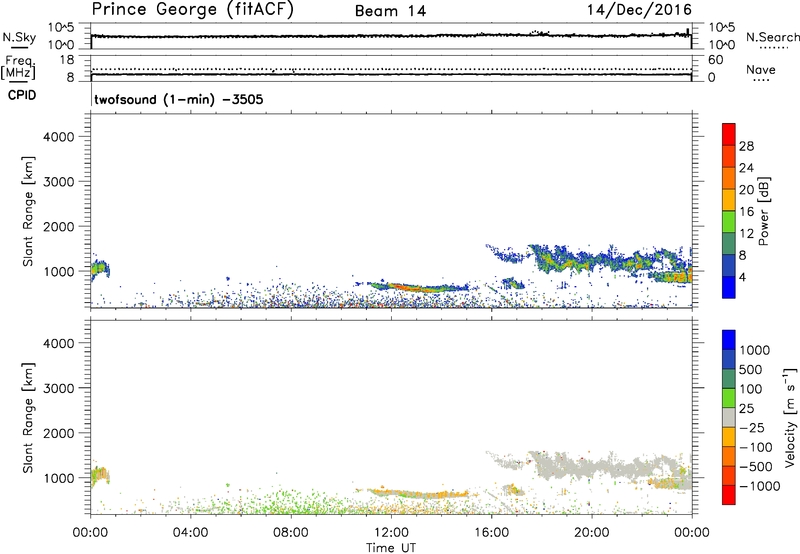Click the '-500' tick on Velocity colorbar

coord(756,466)
